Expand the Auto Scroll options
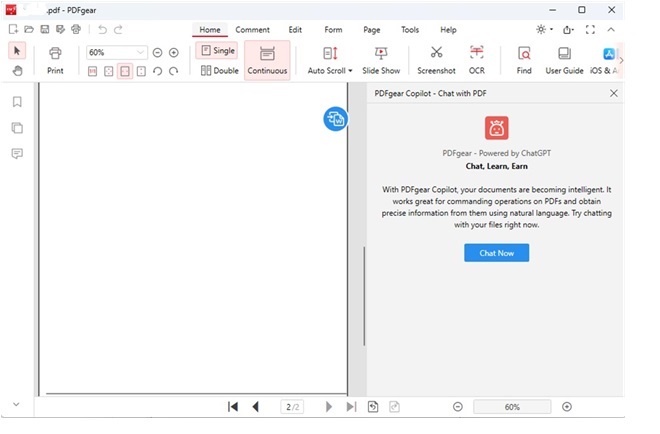The height and width of the screenshot is (434, 660). pyautogui.click(x=350, y=71)
